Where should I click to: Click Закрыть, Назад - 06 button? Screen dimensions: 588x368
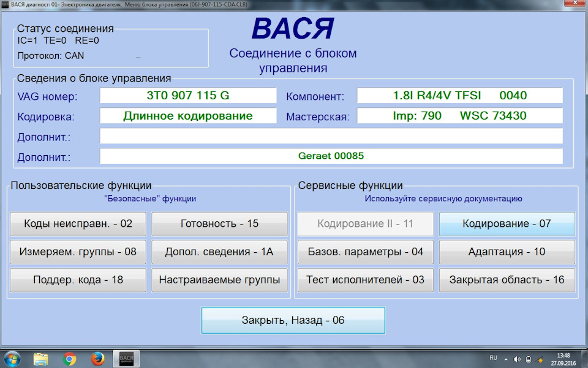click(293, 320)
